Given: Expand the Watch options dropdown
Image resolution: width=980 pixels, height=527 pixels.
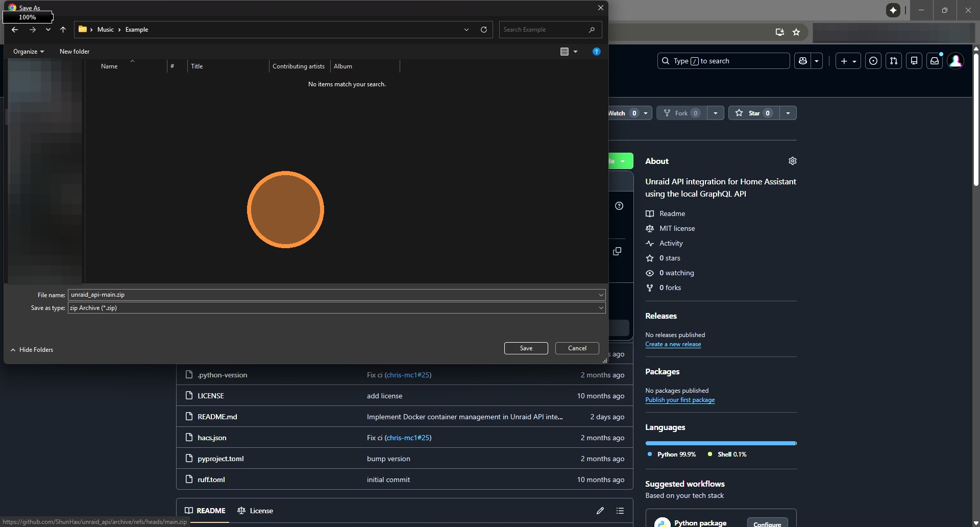Looking at the screenshot, I should coord(646,113).
